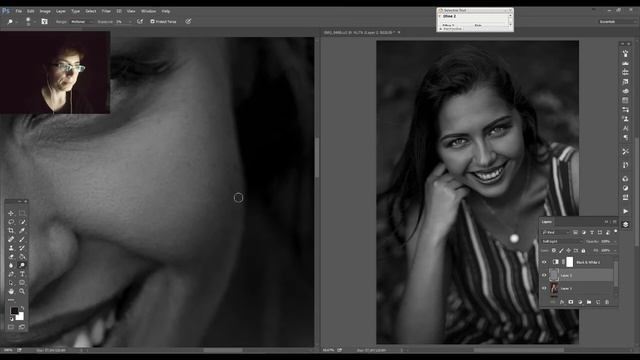The width and height of the screenshot is (640, 360).
Task: Select the Path Selection tool
Action: pos(11,282)
